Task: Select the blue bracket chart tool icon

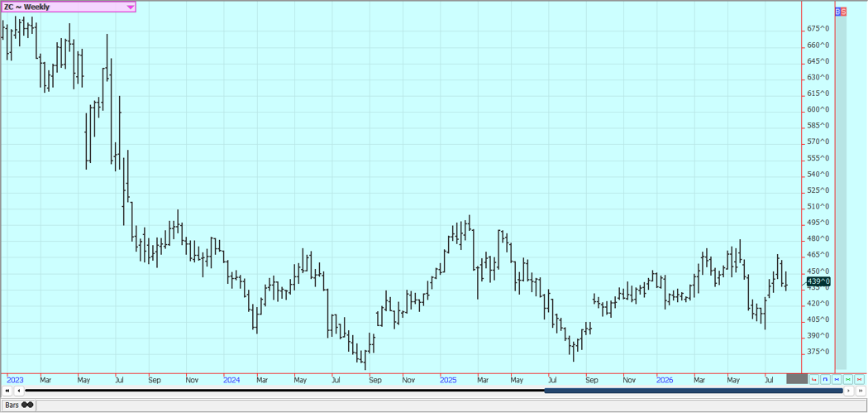Action: 825,379
